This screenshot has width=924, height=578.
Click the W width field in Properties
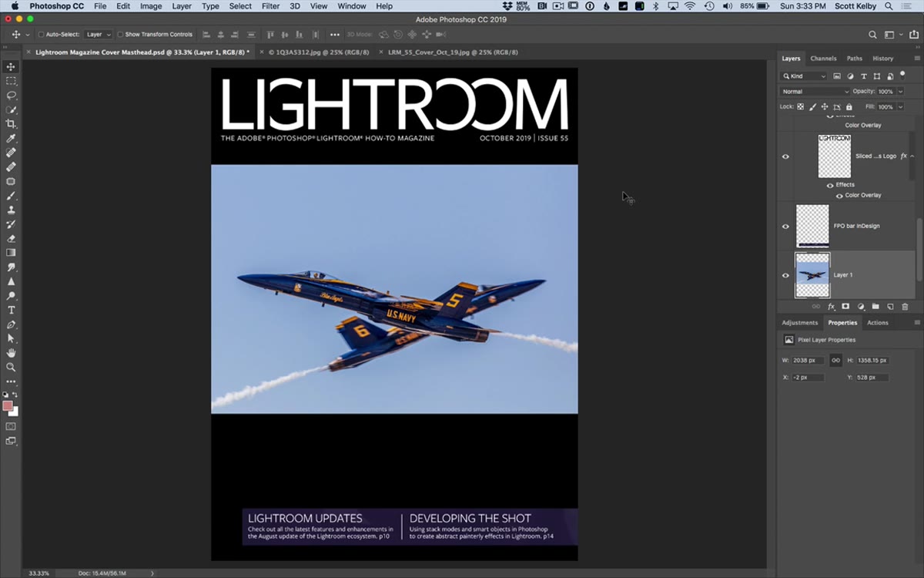[808, 360]
